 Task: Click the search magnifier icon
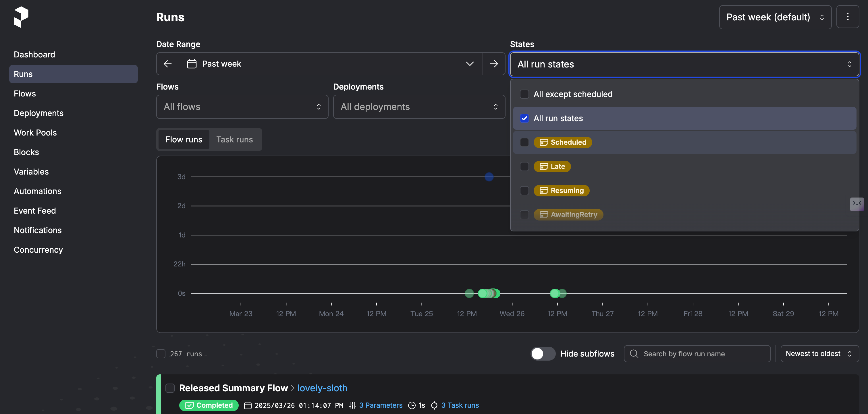634,354
